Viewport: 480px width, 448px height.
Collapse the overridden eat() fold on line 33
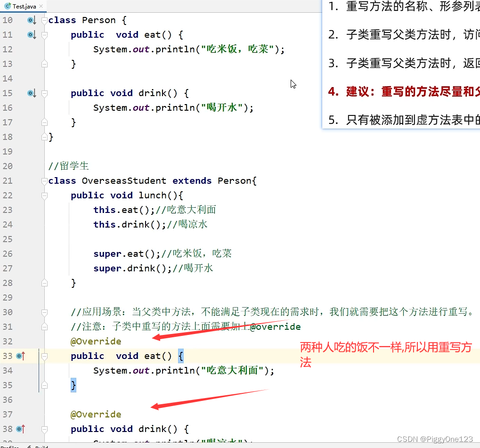pyautogui.click(x=44, y=356)
